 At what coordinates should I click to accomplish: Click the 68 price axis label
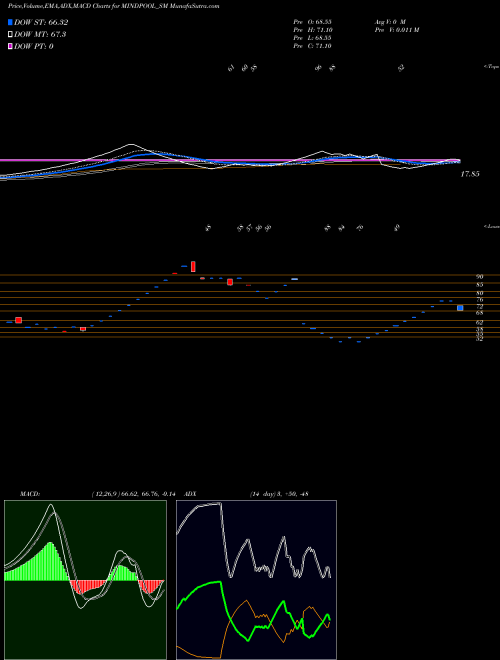coord(479,313)
